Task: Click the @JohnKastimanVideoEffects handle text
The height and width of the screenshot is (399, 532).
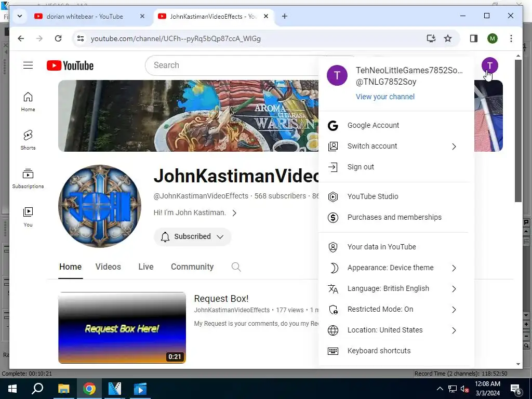Action: pos(201,196)
